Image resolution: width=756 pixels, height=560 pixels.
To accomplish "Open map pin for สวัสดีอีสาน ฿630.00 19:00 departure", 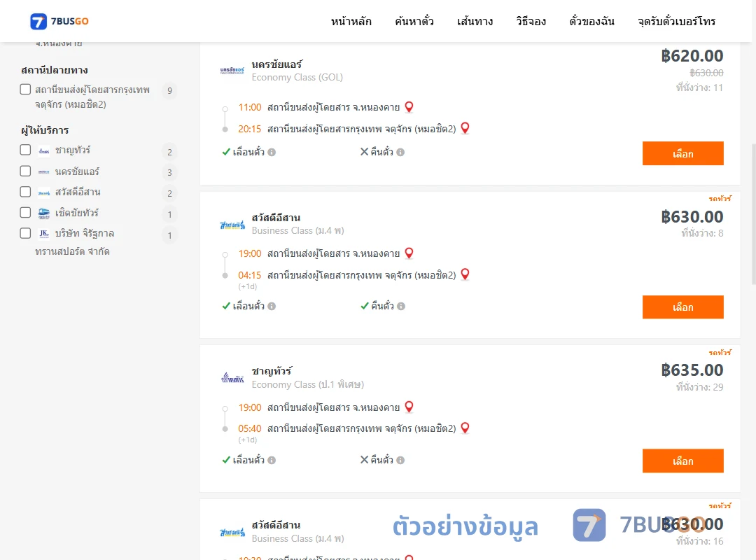I will (409, 253).
